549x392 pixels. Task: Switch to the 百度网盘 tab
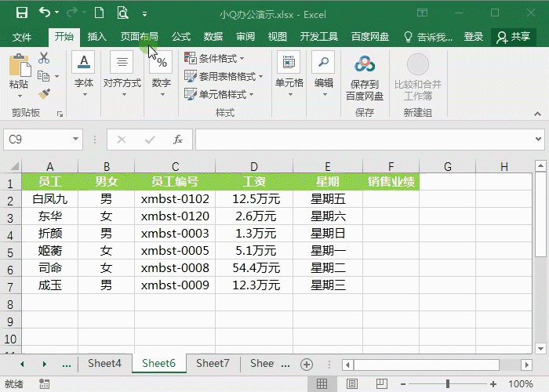[370, 36]
